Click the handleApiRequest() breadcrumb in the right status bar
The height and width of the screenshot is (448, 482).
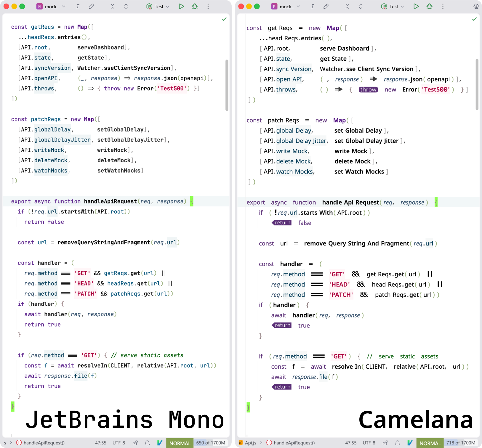294,443
